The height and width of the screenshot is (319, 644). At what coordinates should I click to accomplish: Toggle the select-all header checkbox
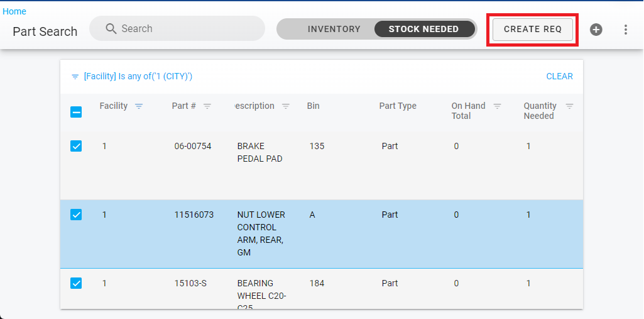point(76,112)
